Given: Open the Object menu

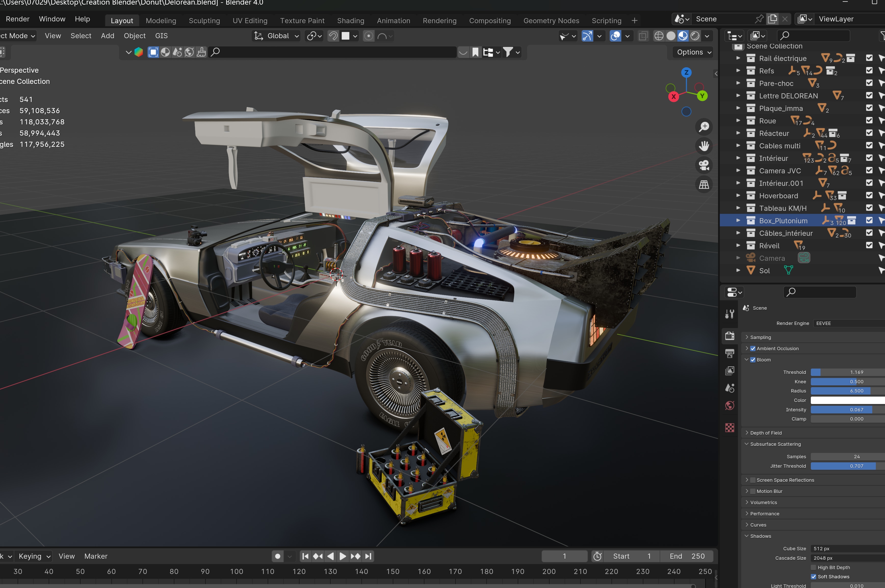Looking at the screenshot, I should pyautogui.click(x=135, y=36).
